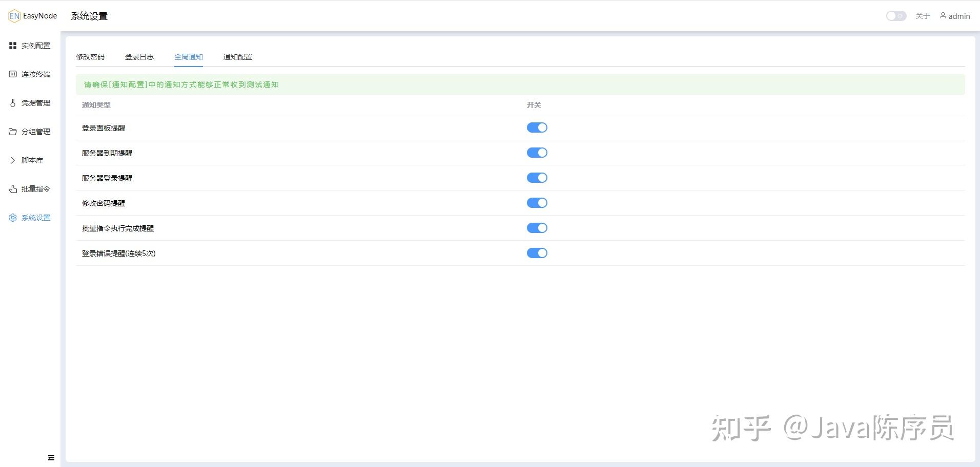
Task: Open the admin user account icon
Action: pyautogui.click(x=942, y=16)
